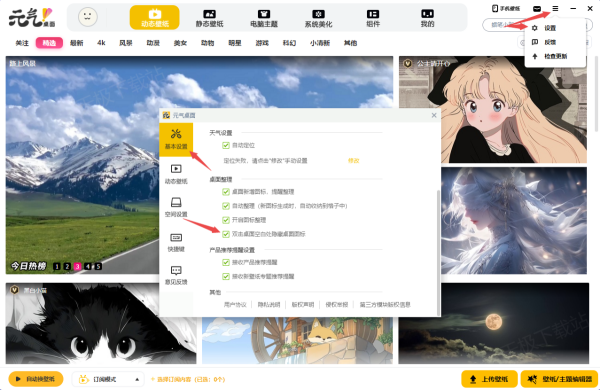Switch to the 小清新 category tab

[x=320, y=43]
